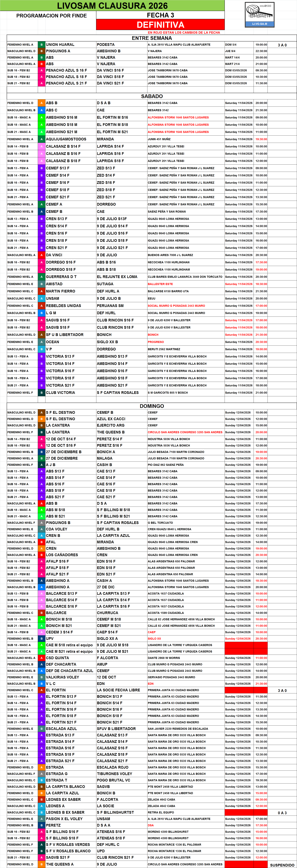Click the SUSPENDIDO note at the bottom
Image resolution: width=297 pixels, height=868 pixels.
(x=282, y=865)
